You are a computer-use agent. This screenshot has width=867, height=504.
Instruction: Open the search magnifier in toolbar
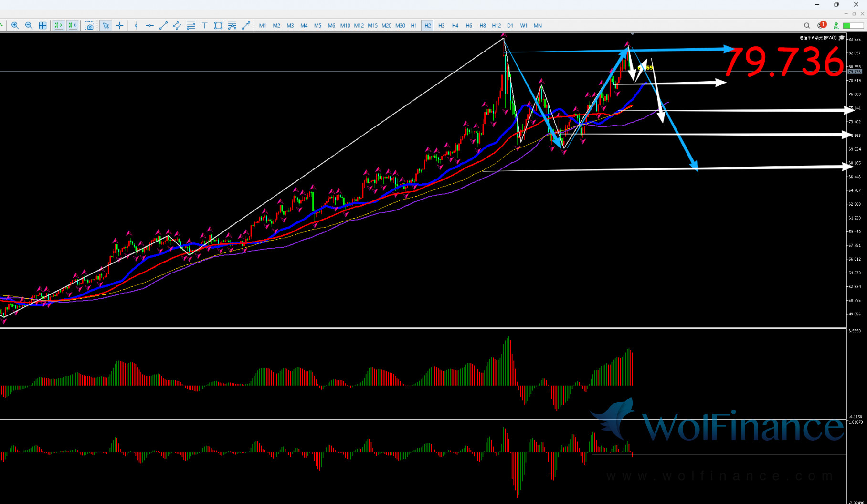(807, 26)
